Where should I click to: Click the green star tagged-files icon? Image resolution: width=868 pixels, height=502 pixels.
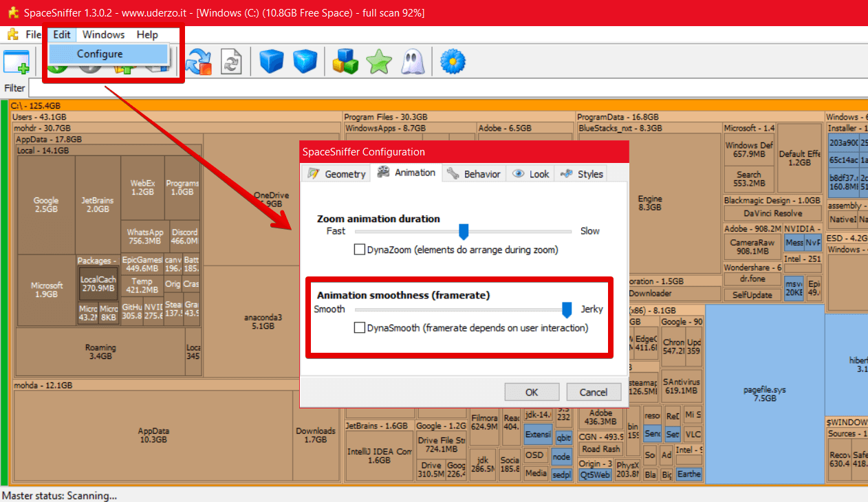(x=379, y=62)
